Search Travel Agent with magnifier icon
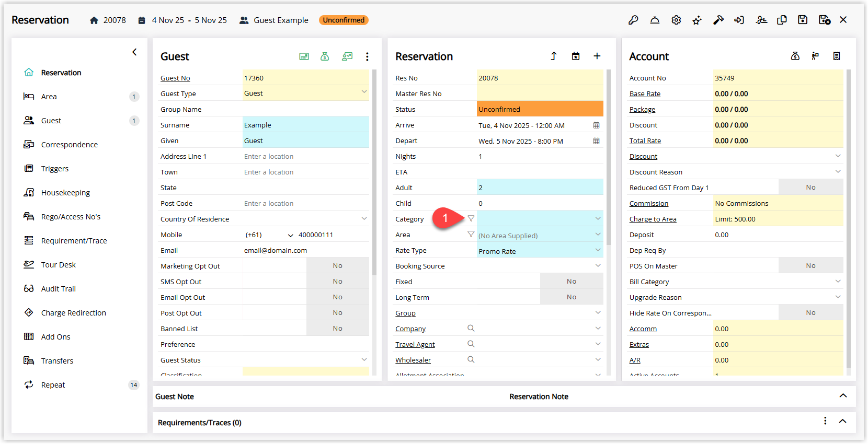Screen dimensions: 868x444 [x=471, y=344]
